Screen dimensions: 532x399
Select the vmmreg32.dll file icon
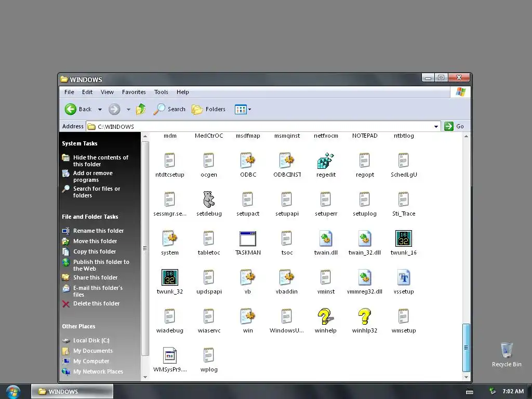(364, 277)
